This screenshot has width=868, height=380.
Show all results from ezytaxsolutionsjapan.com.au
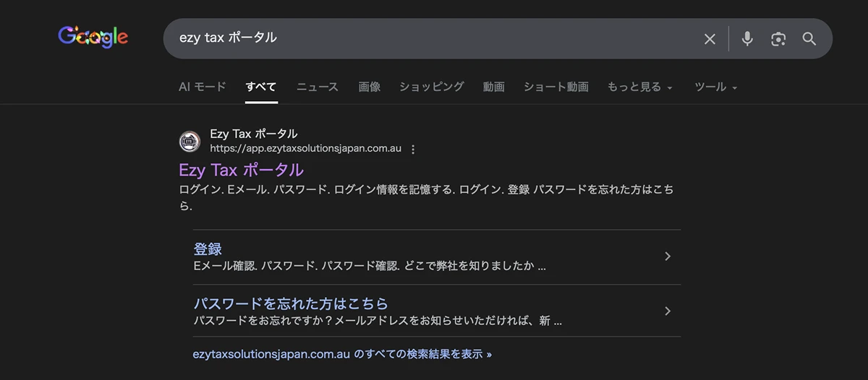tap(342, 355)
